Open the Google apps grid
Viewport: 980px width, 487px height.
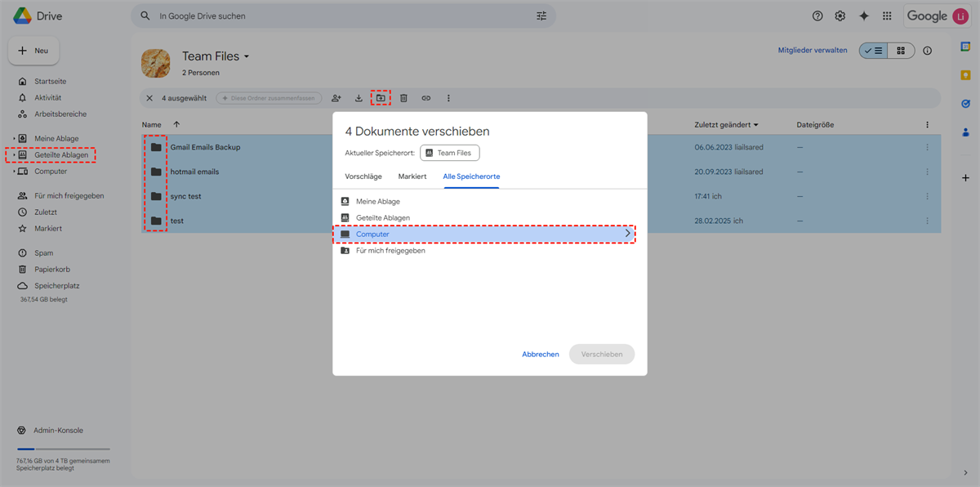coord(887,16)
